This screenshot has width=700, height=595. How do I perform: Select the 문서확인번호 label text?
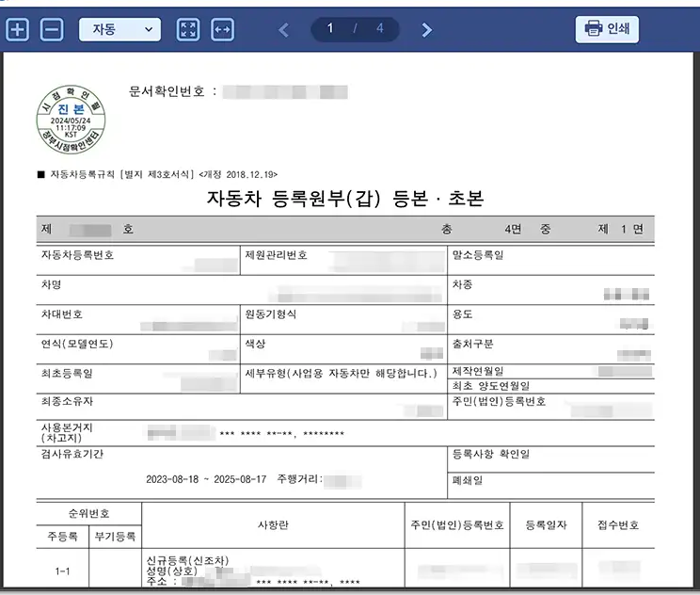click(x=167, y=91)
